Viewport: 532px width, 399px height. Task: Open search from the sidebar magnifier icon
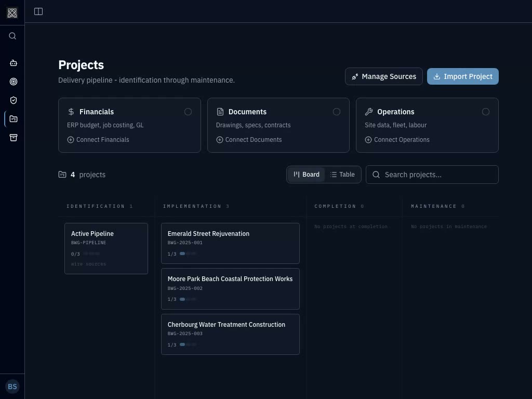(12, 36)
